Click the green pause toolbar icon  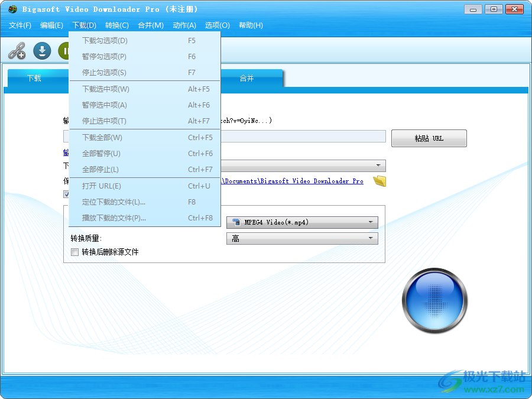coord(63,51)
